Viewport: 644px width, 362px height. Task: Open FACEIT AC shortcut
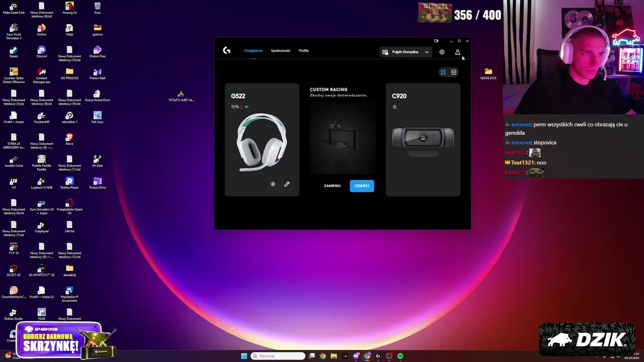pos(14,270)
